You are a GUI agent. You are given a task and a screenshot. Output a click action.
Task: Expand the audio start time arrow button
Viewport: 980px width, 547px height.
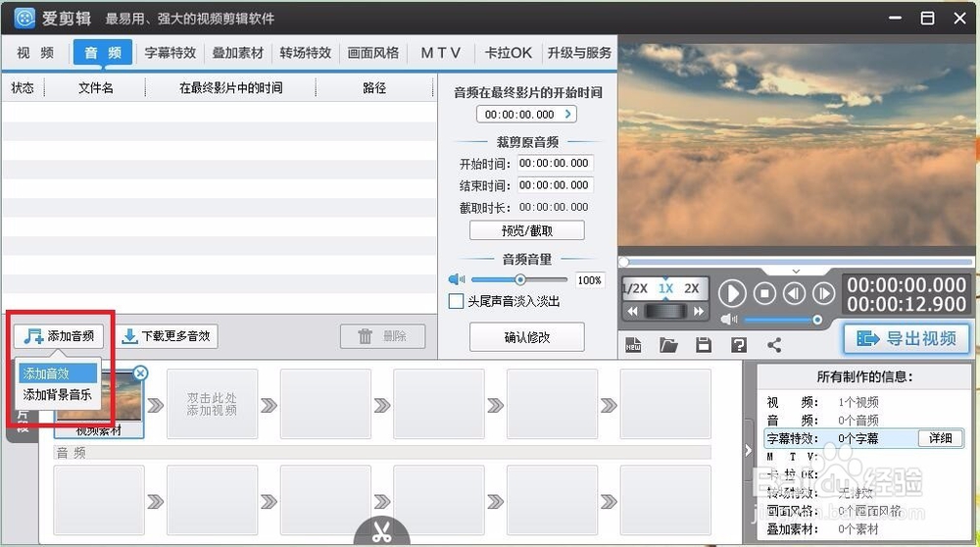tap(567, 115)
